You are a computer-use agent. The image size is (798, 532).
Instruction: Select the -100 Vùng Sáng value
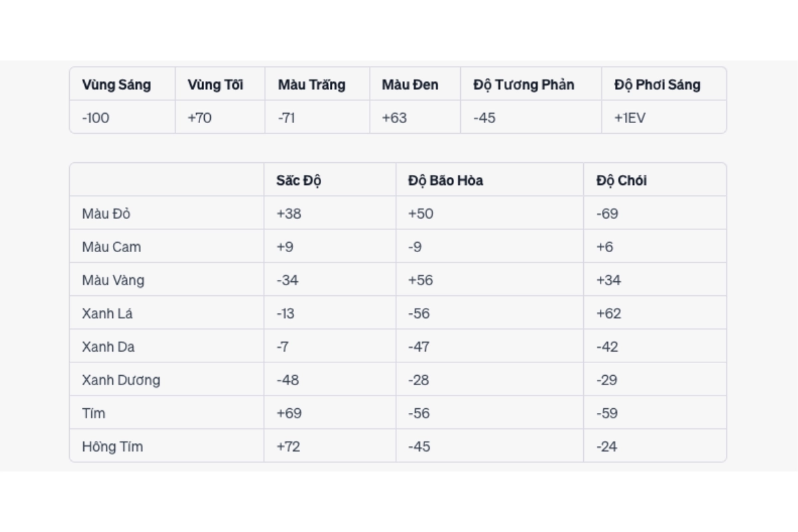(96, 118)
